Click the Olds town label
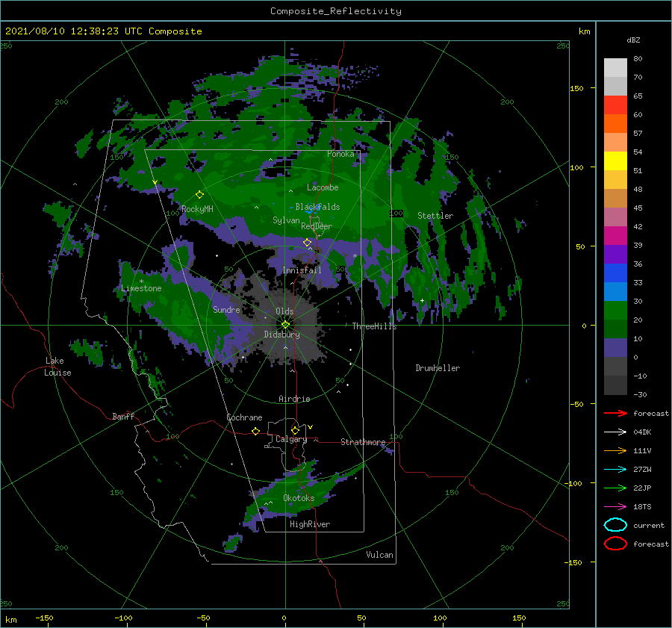Viewport: 672px width, 628px height. pos(284,311)
